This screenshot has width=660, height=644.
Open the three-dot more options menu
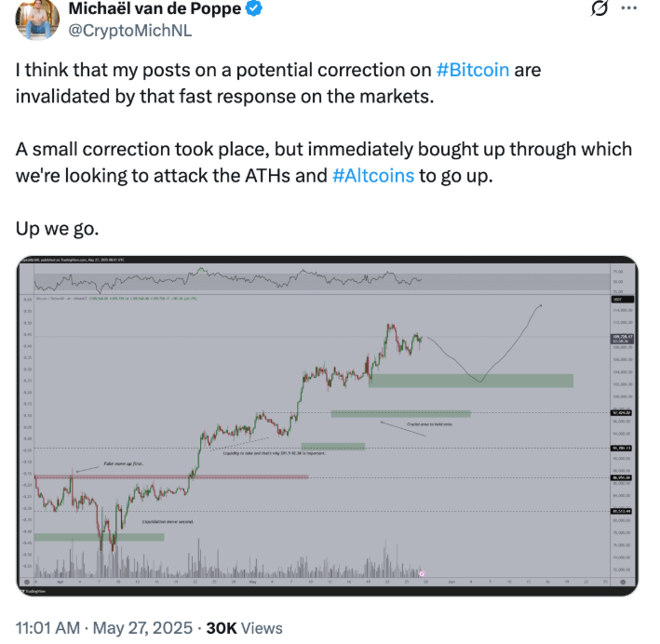[x=629, y=8]
